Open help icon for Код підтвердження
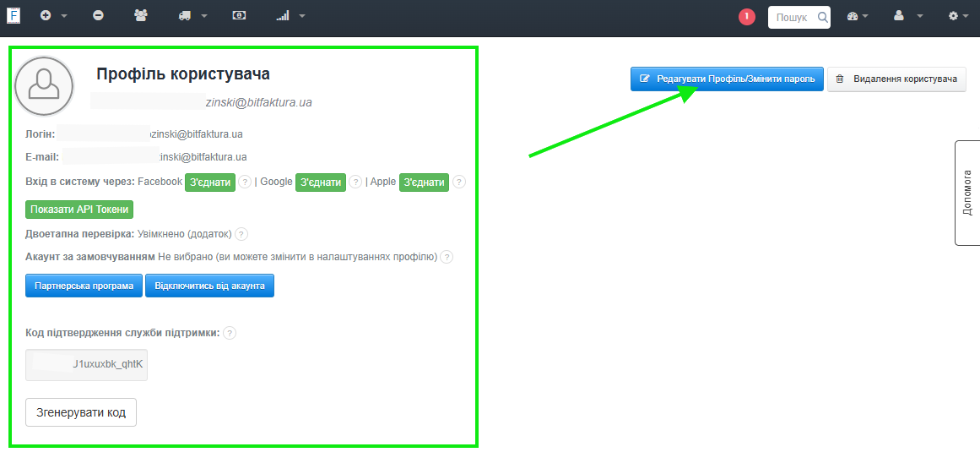The image size is (980, 474). pyautogui.click(x=230, y=333)
